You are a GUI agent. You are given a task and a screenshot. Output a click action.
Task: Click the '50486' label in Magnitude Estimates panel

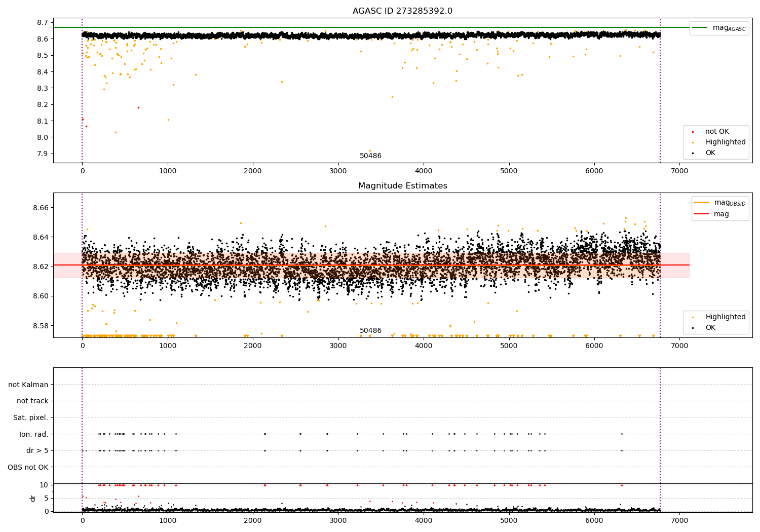click(x=370, y=331)
